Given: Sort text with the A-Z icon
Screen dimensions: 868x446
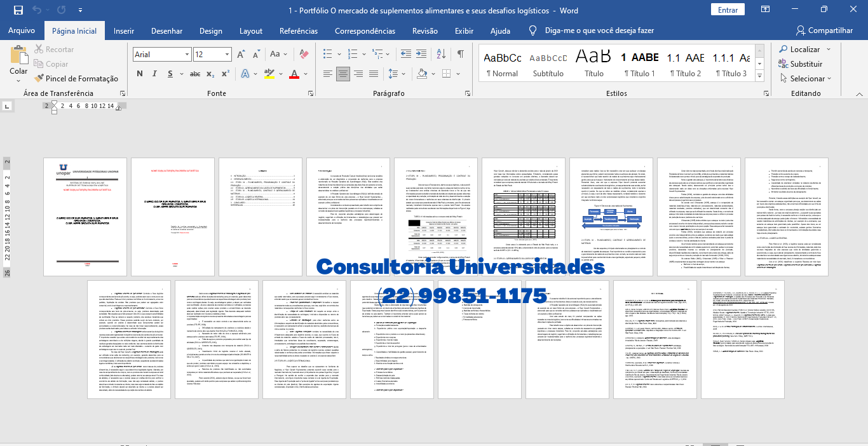Looking at the screenshot, I should [441, 55].
